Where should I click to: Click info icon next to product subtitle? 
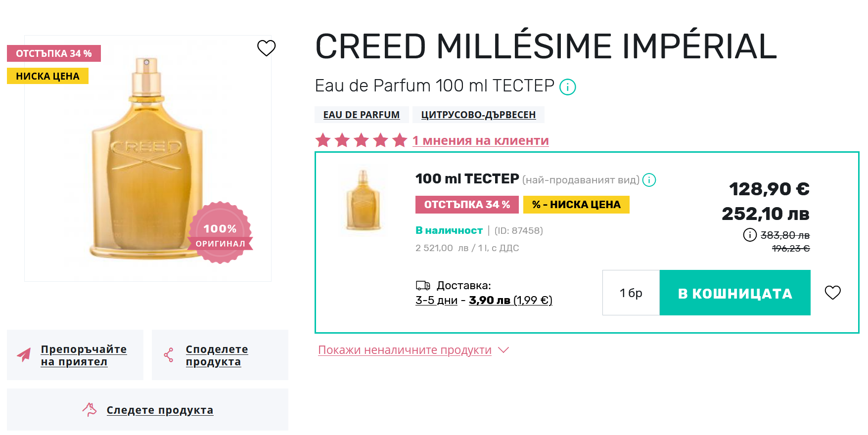pyautogui.click(x=567, y=87)
